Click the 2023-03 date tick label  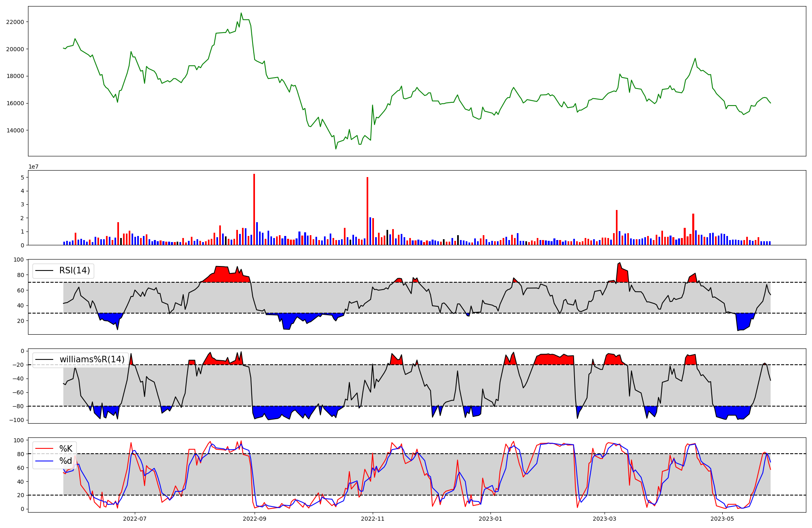tap(605, 519)
